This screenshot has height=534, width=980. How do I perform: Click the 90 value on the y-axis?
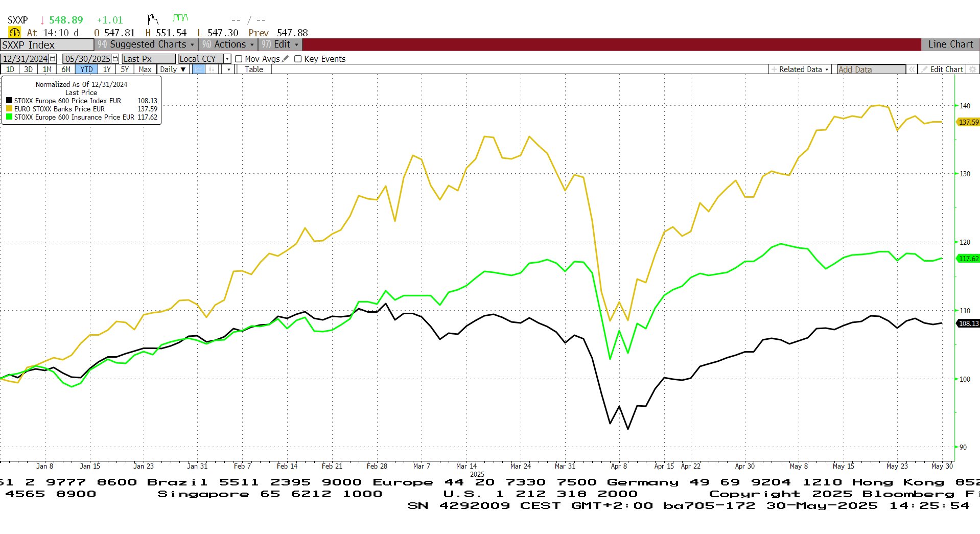point(963,447)
